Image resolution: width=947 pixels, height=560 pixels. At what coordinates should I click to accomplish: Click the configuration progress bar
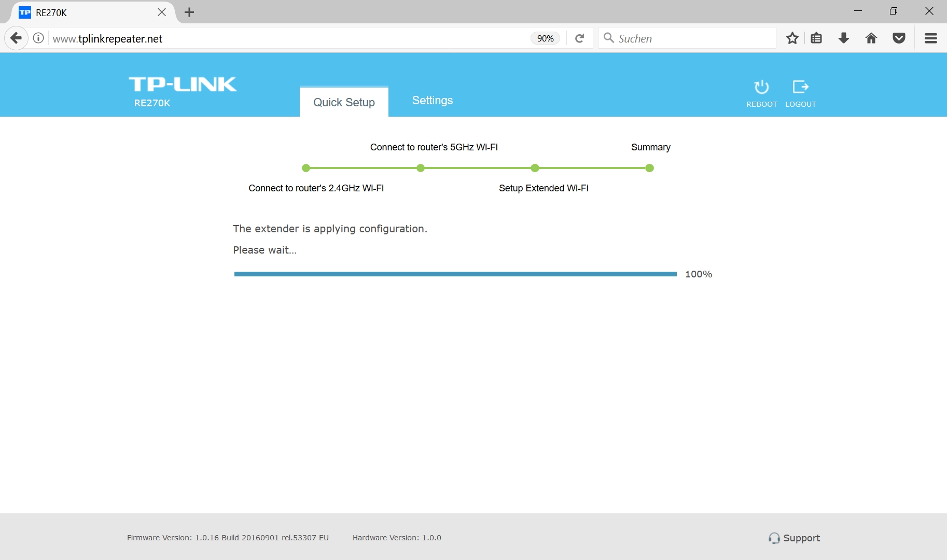point(455,274)
